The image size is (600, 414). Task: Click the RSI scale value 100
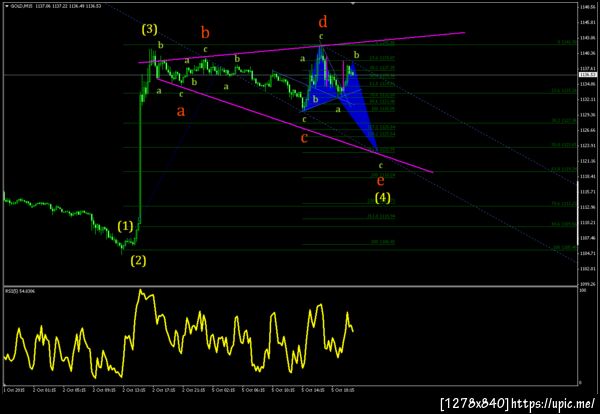pyautogui.click(x=582, y=291)
